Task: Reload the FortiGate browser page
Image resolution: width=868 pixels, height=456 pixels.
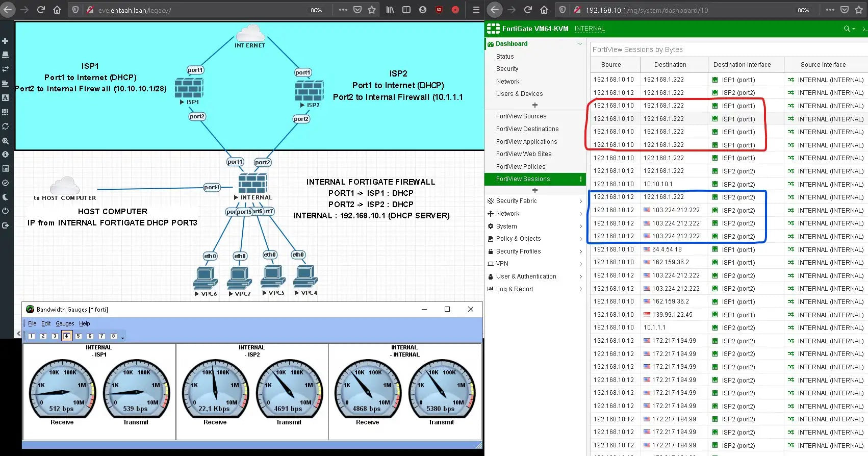Action: [528, 10]
